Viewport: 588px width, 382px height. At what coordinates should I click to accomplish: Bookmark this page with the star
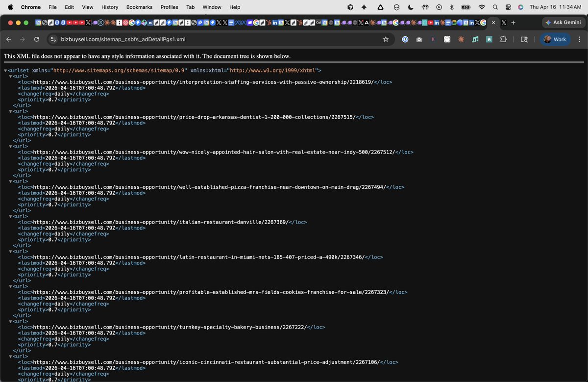click(386, 39)
